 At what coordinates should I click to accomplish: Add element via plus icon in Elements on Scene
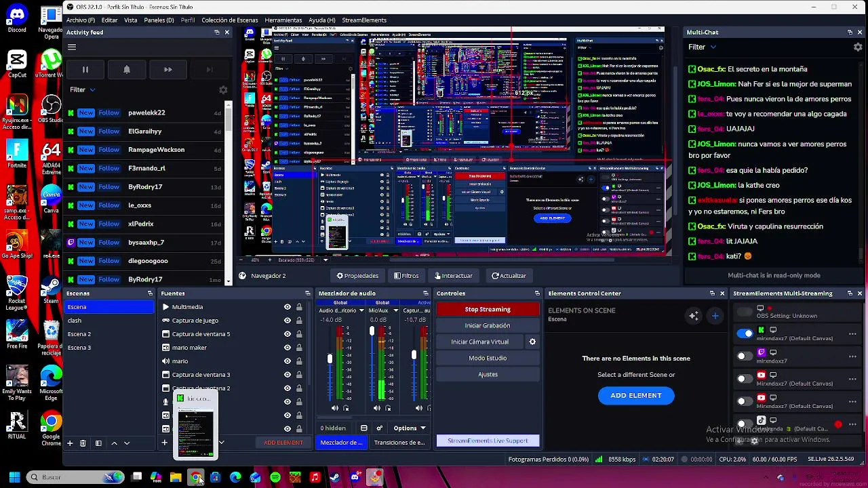(715, 316)
